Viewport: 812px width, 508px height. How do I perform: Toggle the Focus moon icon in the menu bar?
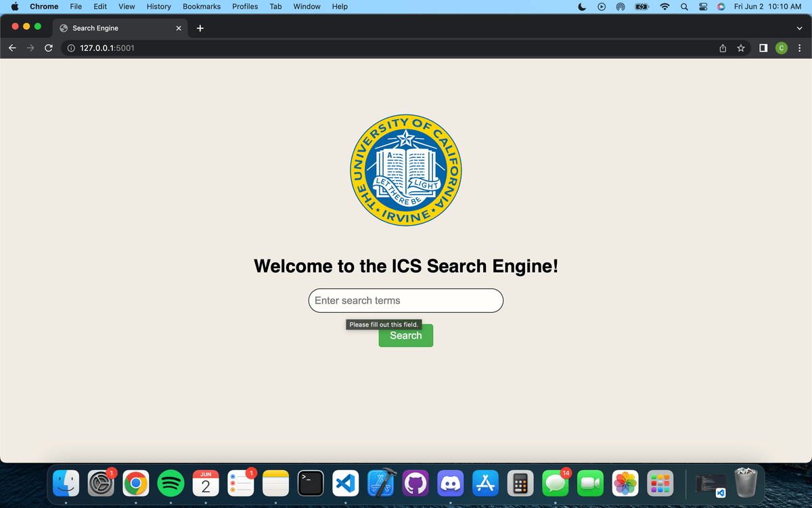[582, 7]
